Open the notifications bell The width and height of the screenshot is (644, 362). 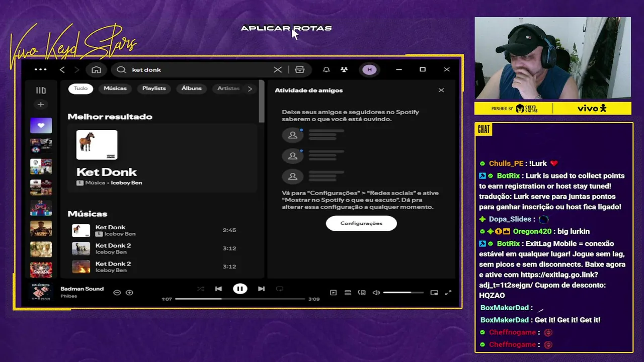(326, 69)
